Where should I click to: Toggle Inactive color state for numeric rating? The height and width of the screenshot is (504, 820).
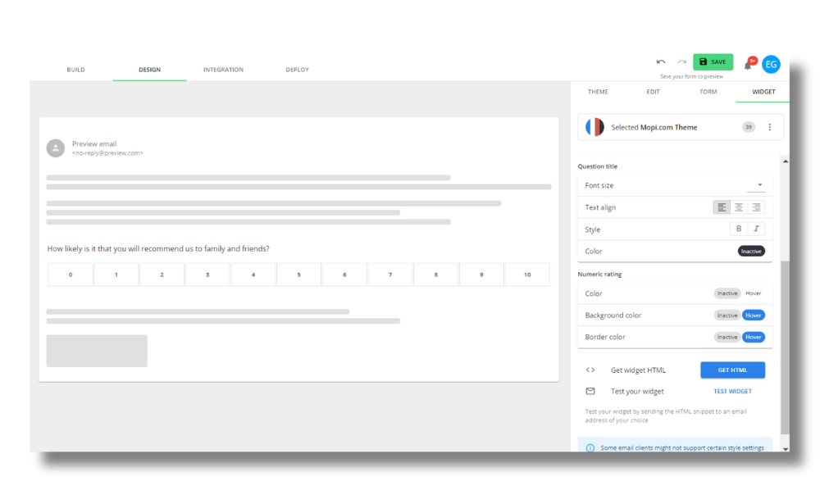727,293
